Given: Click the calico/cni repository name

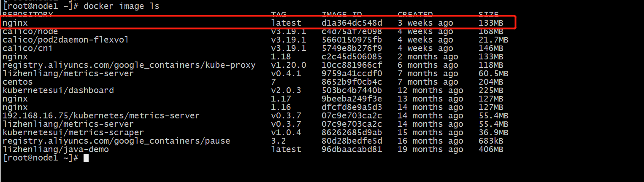Looking at the screenshot, I should coord(27,48).
